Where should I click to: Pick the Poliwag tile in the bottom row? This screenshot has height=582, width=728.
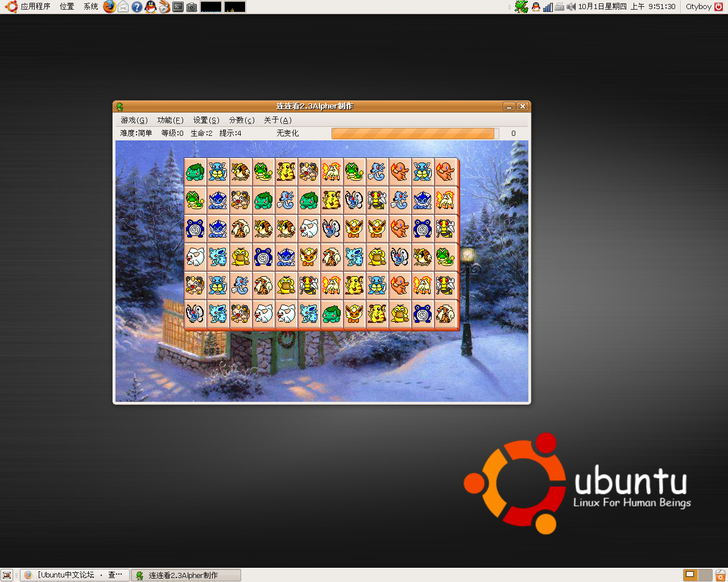click(423, 313)
